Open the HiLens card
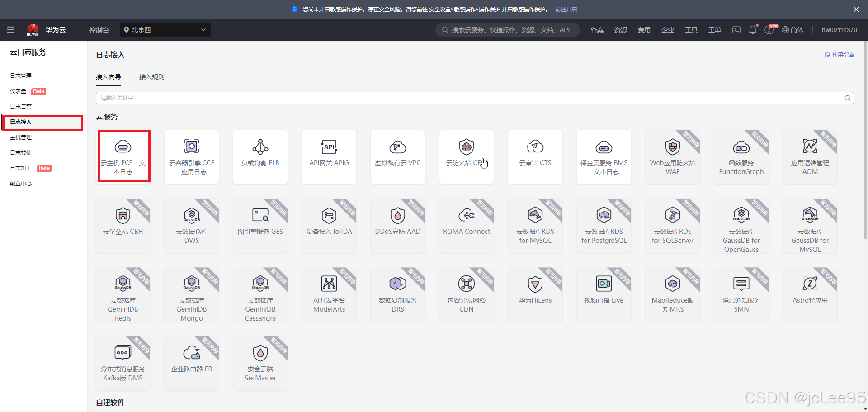Image resolution: width=868 pixels, height=412 pixels. (535, 294)
